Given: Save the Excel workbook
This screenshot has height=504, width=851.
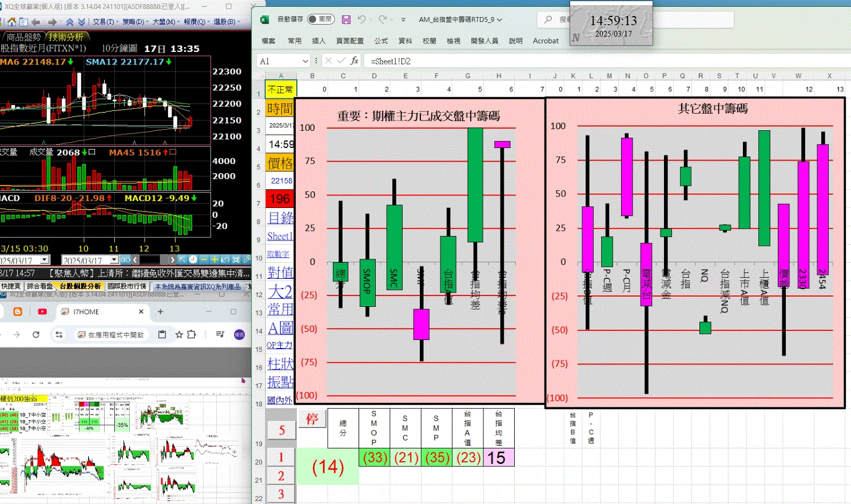Looking at the screenshot, I should 346,19.
